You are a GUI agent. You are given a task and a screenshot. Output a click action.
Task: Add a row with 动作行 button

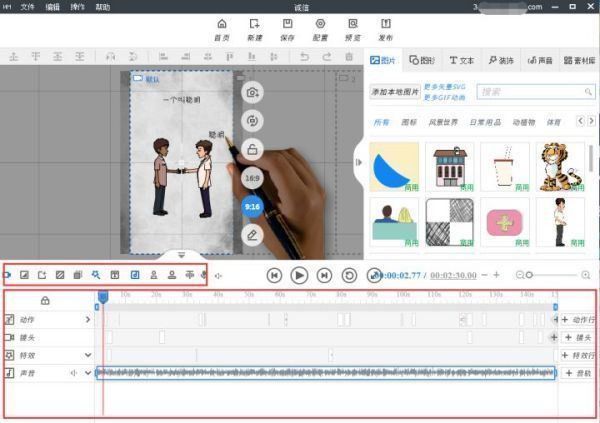tap(578, 320)
